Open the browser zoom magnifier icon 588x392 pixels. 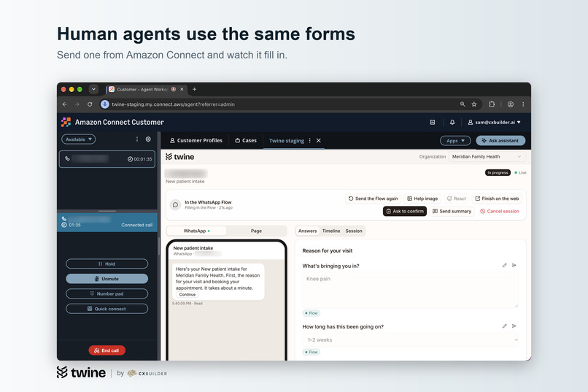(463, 104)
